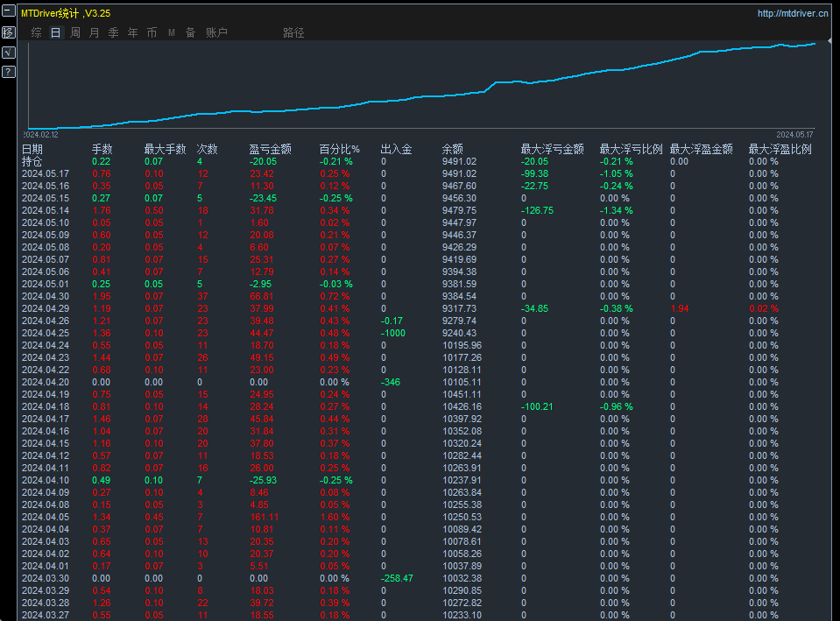Open the 路径 path selector
This screenshot has height=621, width=840.
(x=292, y=32)
